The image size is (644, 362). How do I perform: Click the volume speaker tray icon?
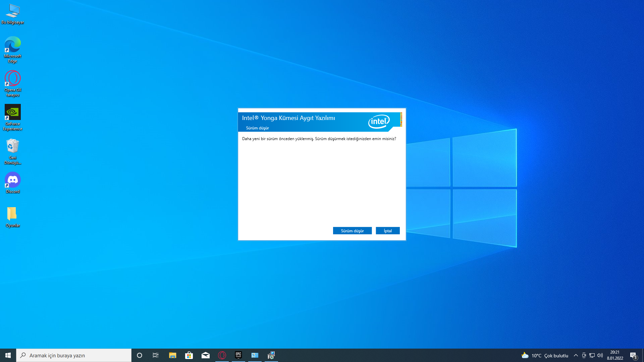pyautogui.click(x=600, y=355)
